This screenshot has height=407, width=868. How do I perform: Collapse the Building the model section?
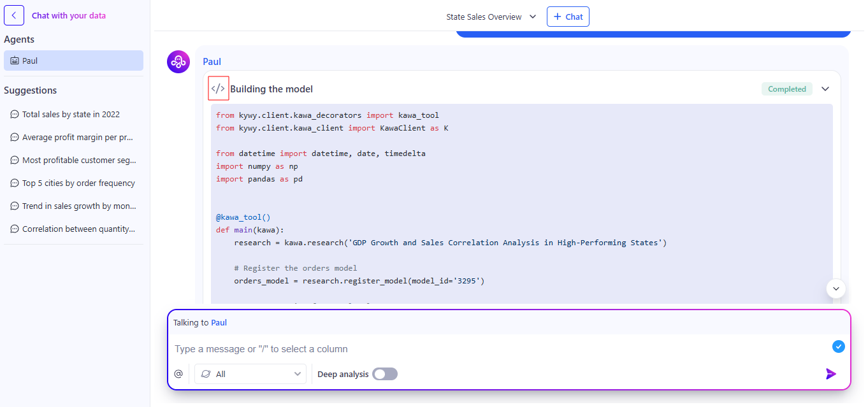coord(825,89)
